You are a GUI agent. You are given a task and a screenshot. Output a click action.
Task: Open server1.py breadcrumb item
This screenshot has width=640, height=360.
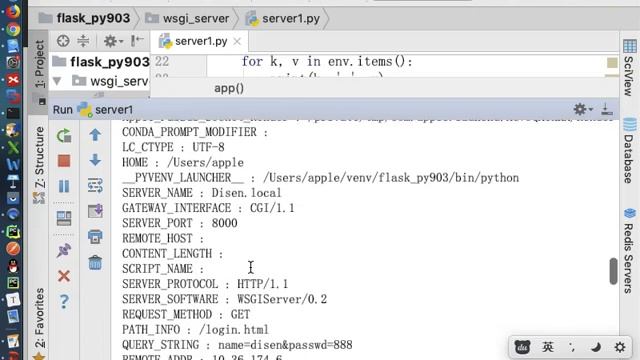282,18
